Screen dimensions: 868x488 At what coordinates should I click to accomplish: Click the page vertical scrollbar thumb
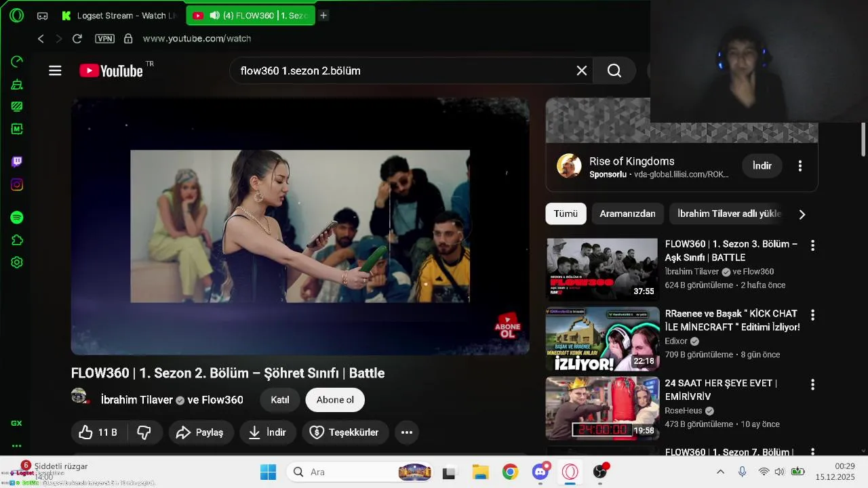click(x=863, y=140)
